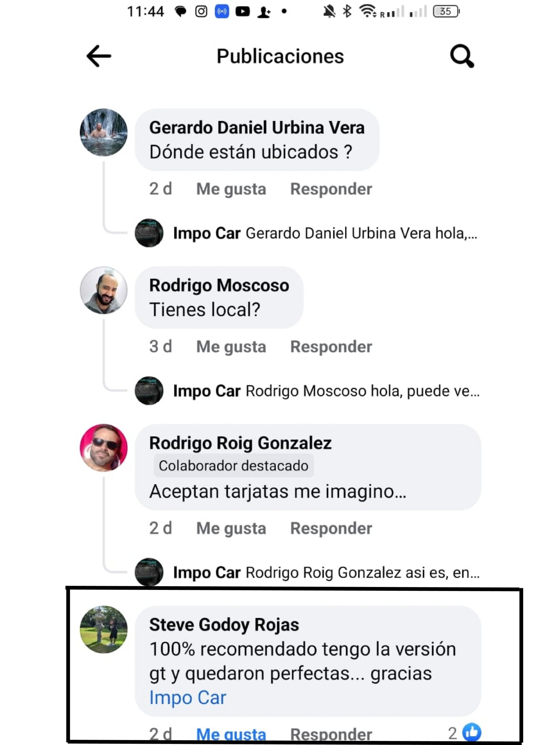Like Rodrigo Moscoso's comment with Me gusta

pos(231,347)
